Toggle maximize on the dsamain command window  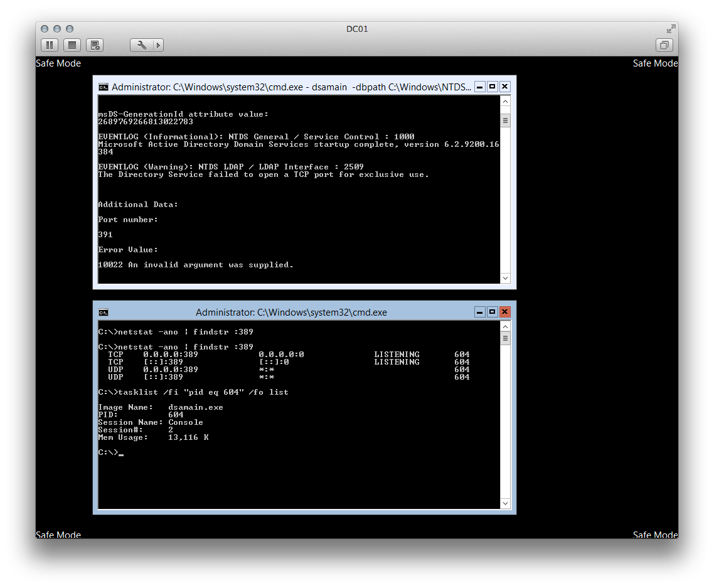tap(492, 87)
